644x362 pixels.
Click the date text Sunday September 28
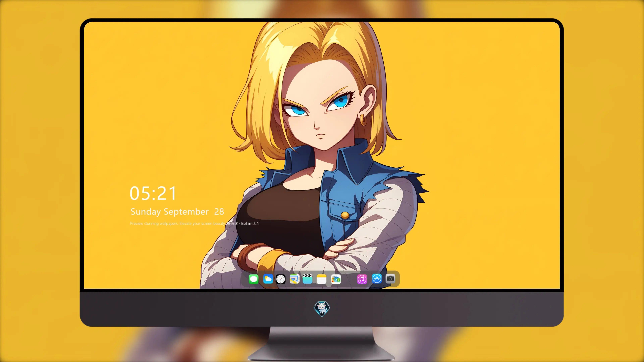click(177, 212)
